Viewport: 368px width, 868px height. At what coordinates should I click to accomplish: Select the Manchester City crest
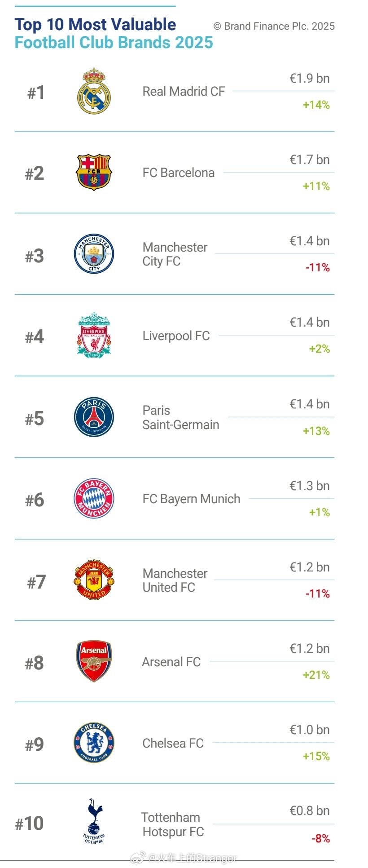point(94,254)
